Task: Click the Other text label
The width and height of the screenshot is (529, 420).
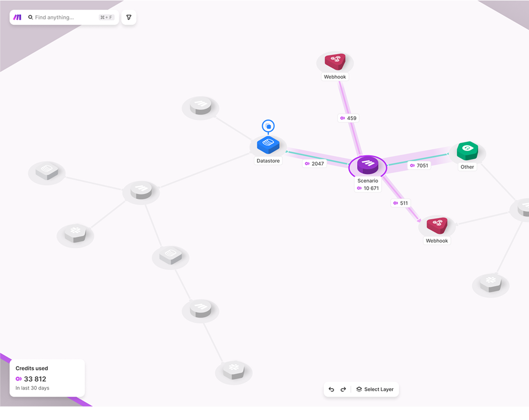Action: (x=467, y=167)
